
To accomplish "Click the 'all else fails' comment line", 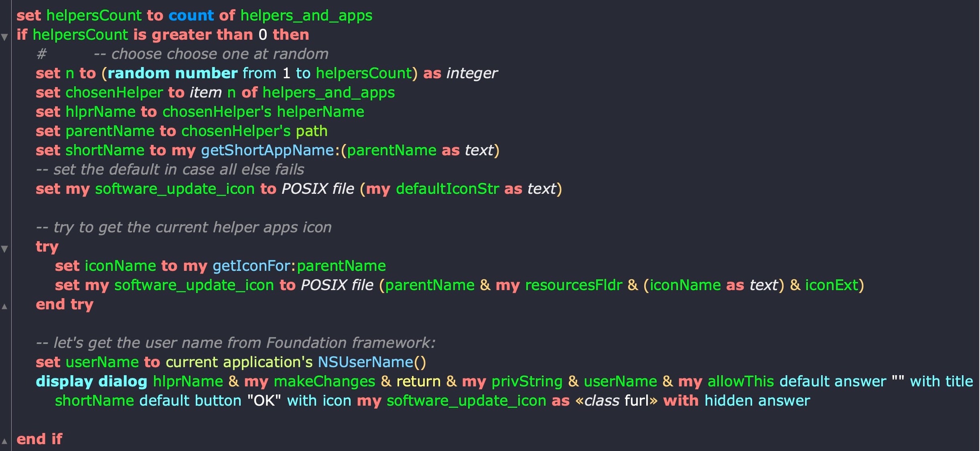I will (x=170, y=170).
